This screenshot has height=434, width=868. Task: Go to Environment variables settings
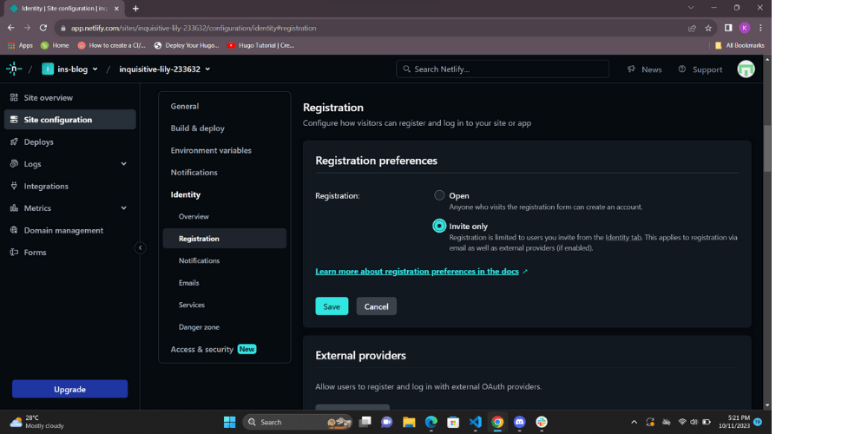point(211,150)
